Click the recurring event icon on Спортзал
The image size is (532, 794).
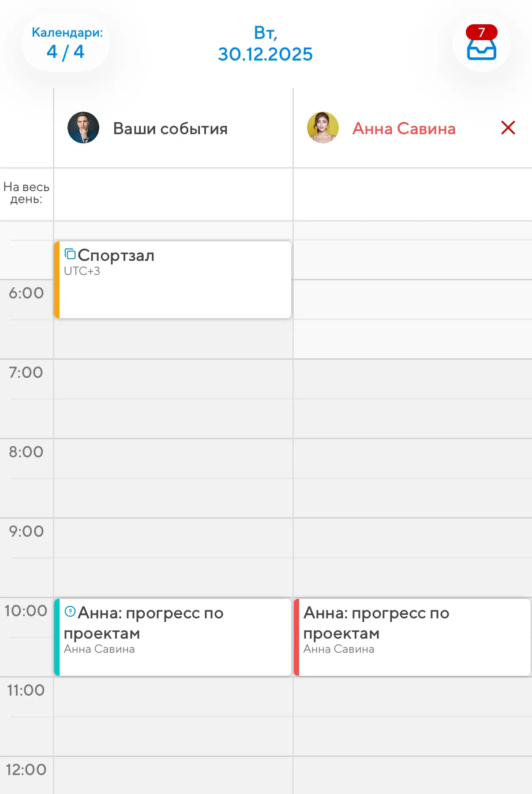click(x=70, y=254)
